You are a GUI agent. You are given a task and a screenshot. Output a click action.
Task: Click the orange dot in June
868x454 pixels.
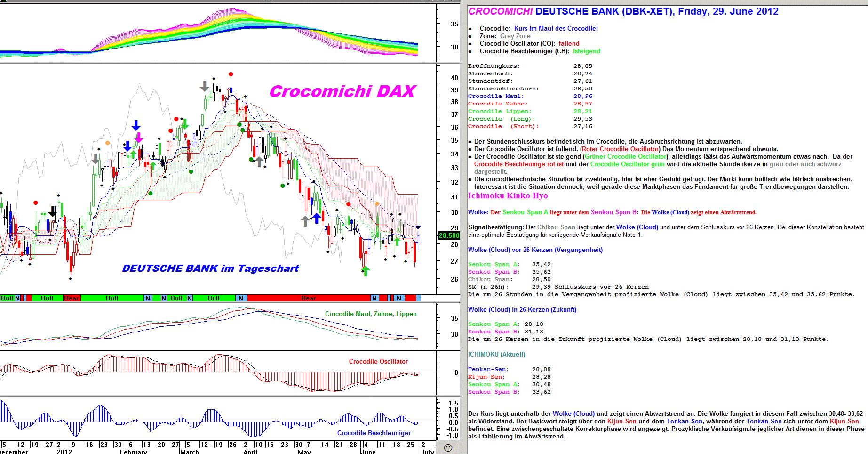tap(377, 203)
